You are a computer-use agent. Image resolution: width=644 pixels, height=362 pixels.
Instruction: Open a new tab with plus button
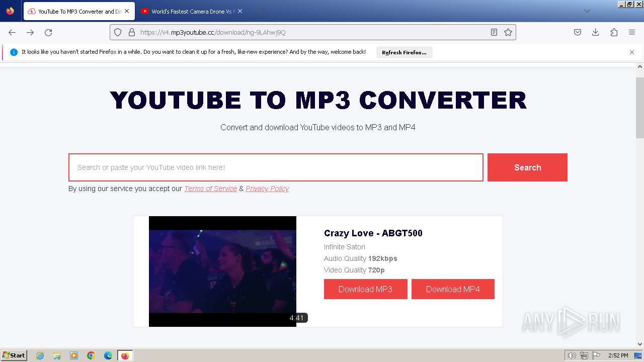(259, 11)
